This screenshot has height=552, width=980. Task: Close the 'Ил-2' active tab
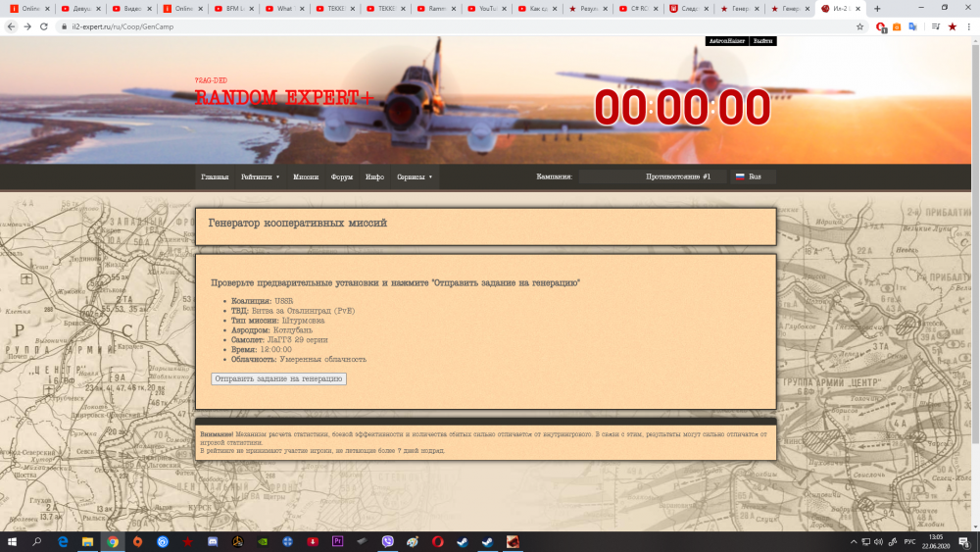857,9
